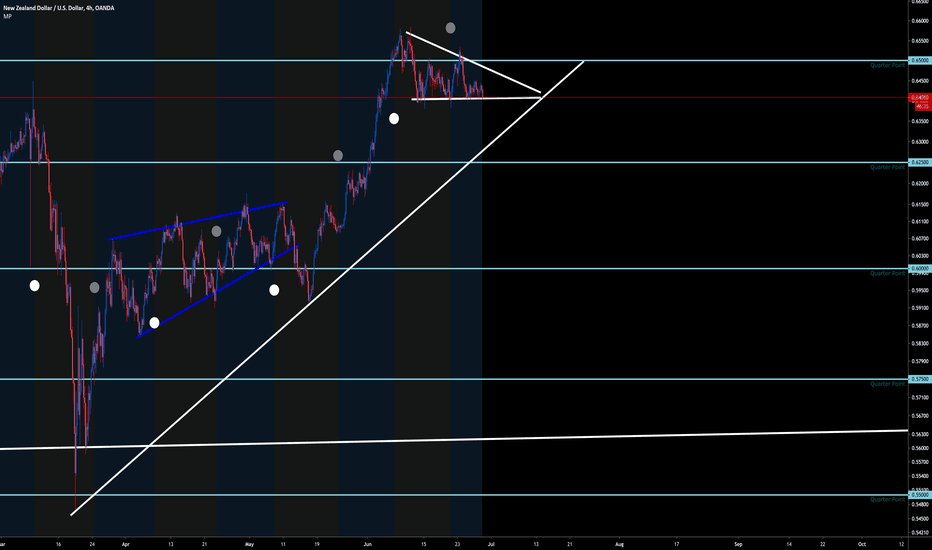Click the 0.66000 price axis label

click(920, 21)
